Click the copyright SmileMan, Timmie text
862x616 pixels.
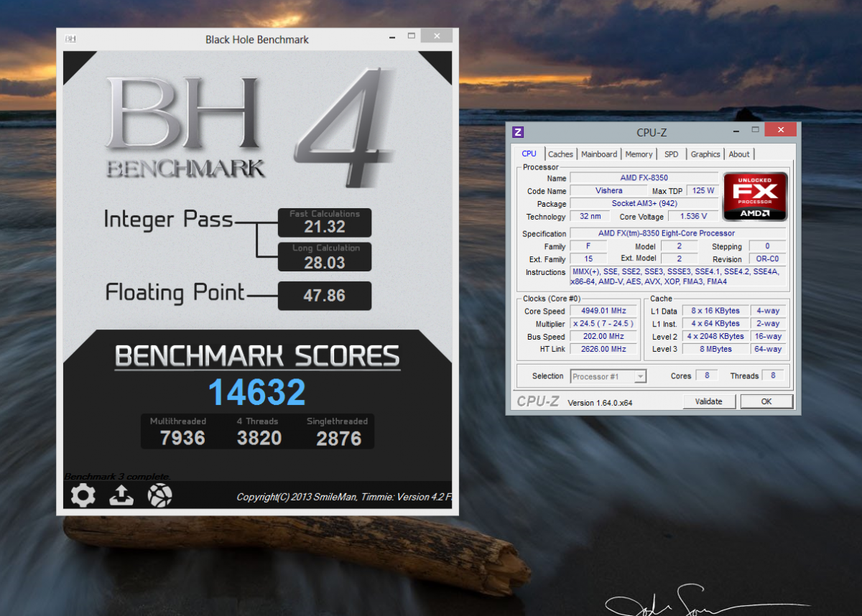click(x=343, y=497)
